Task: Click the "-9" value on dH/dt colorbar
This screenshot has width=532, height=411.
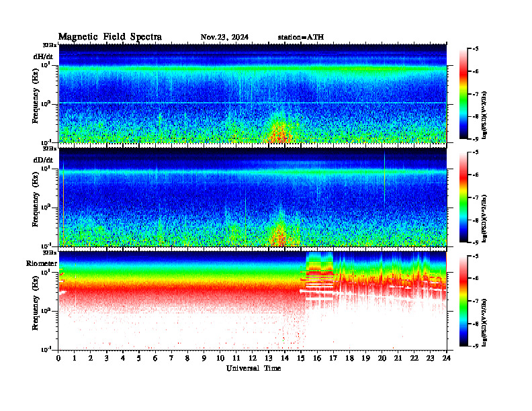Action: (x=476, y=139)
